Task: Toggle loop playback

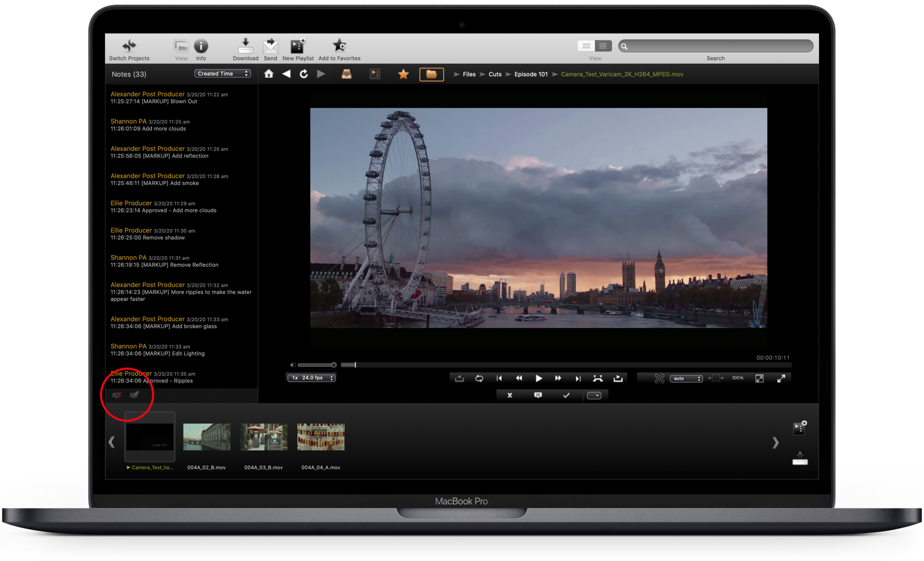Action: tap(479, 378)
